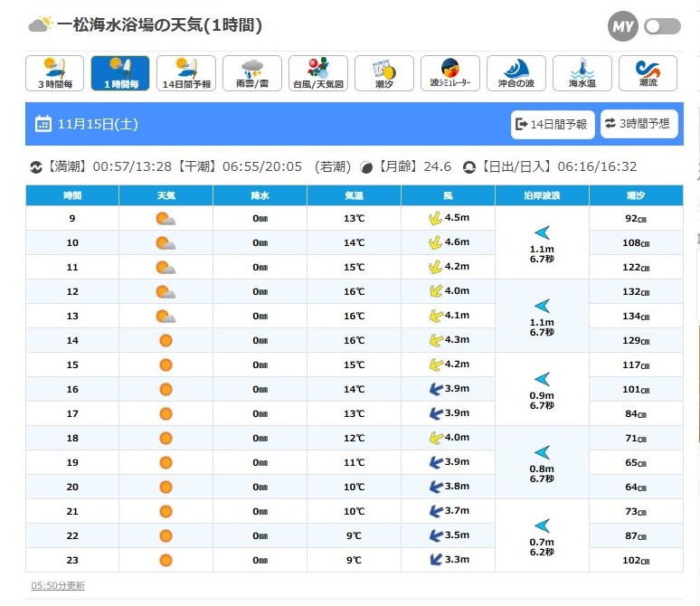This screenshot has height=606, width=700.
Task: Open the 3時間毎 forecast icon
Action: [x=54, y=73]
